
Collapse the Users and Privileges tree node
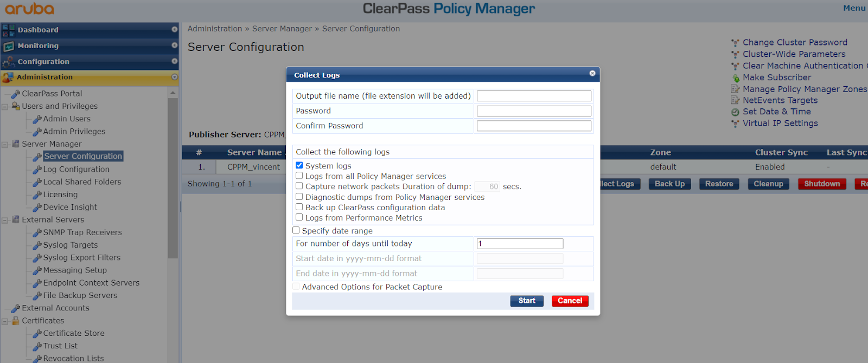pos(5,107)
